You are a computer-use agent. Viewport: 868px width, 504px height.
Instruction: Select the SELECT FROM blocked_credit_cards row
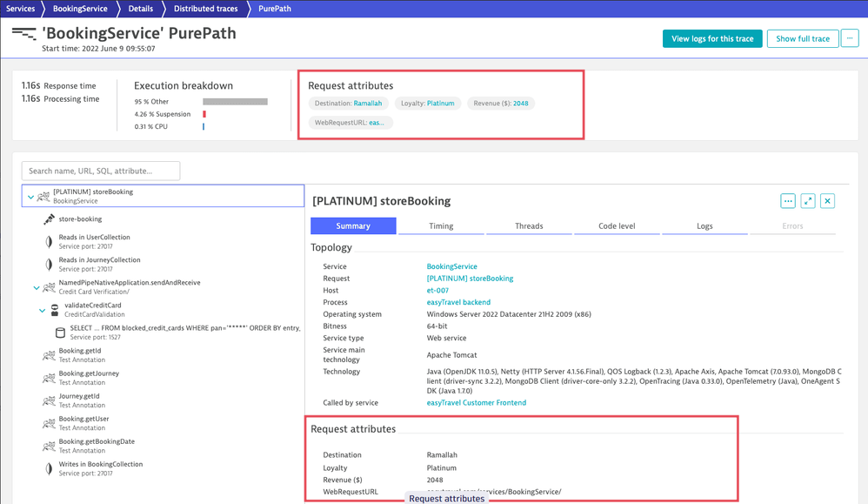pos(164,333)
